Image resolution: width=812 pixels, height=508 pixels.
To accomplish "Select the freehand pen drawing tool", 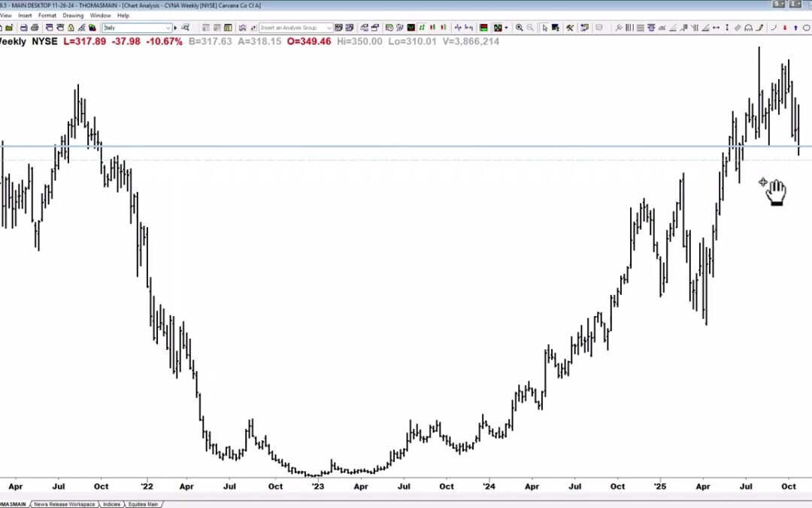I will 760,28.
